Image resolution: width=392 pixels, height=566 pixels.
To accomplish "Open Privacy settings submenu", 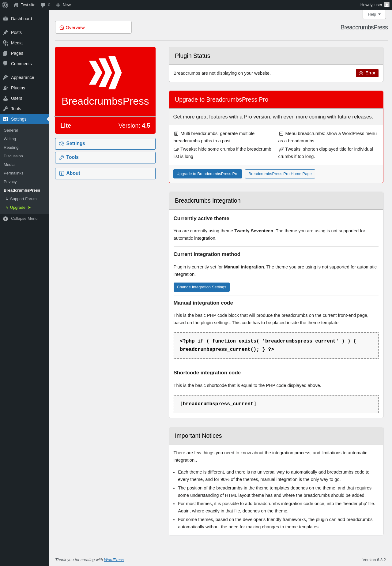I will [x=10, y=182].
